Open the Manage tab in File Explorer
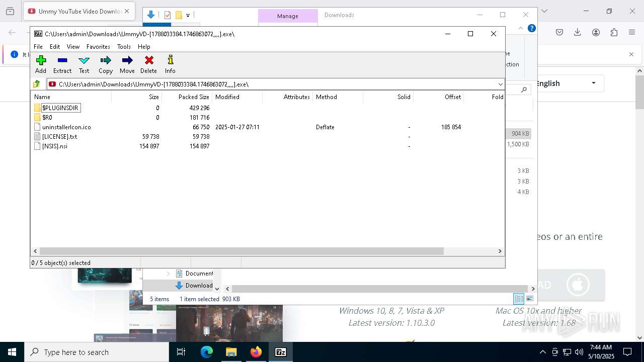Image resolution: width=644 pixels, height=362 pixels. 288,16
